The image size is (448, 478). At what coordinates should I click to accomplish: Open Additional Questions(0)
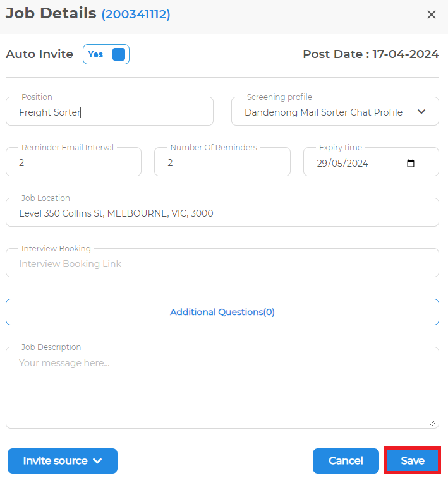coord(222,312)
